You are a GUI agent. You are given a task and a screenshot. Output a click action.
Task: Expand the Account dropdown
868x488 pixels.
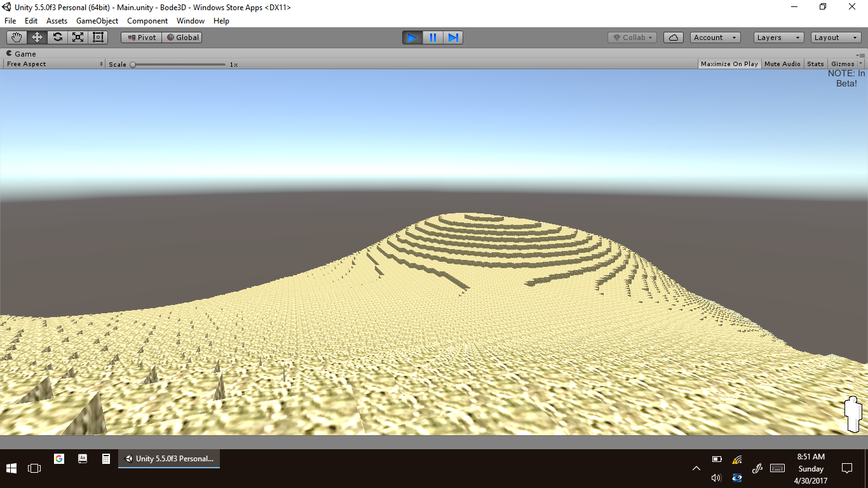(715, 37)
